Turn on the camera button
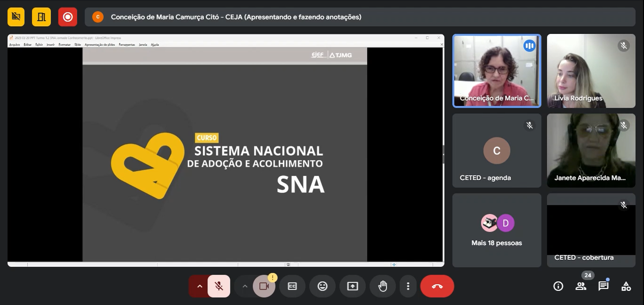 tap(264, 286)
